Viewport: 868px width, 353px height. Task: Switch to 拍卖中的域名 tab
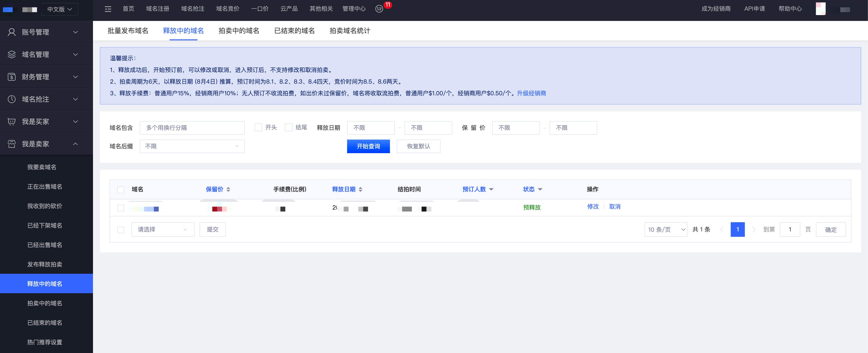239,31
